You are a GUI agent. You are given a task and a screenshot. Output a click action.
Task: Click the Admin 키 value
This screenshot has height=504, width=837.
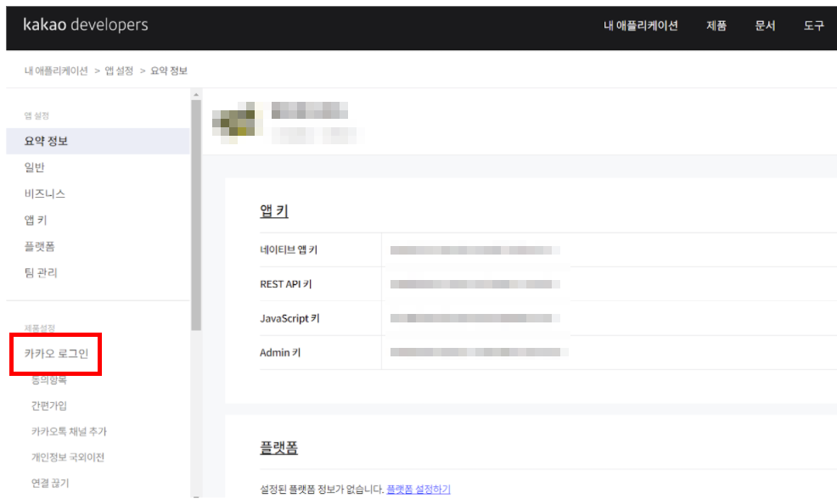[x=479, y=352]
